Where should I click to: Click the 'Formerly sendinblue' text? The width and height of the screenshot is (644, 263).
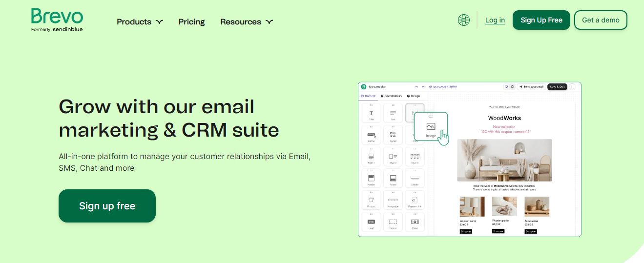point(57,29)
